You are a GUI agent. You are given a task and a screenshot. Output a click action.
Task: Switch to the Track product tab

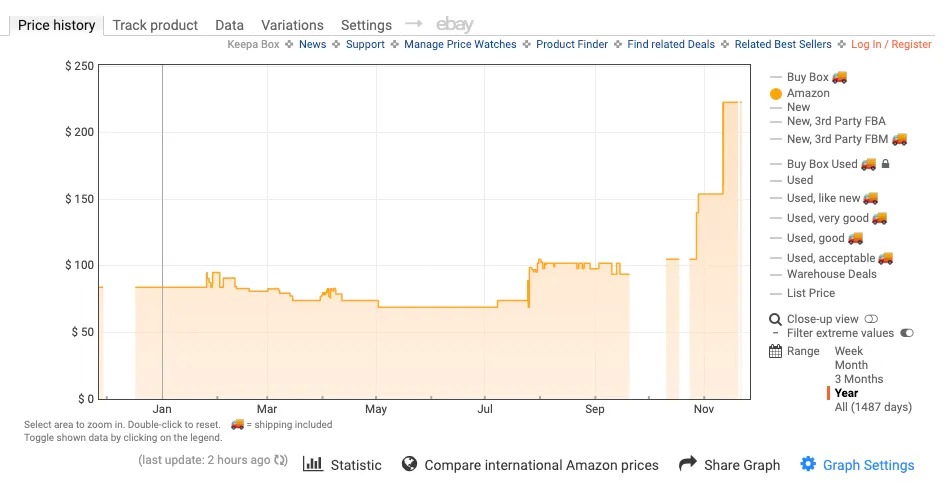pyautogui.click(x=155, y=25)
